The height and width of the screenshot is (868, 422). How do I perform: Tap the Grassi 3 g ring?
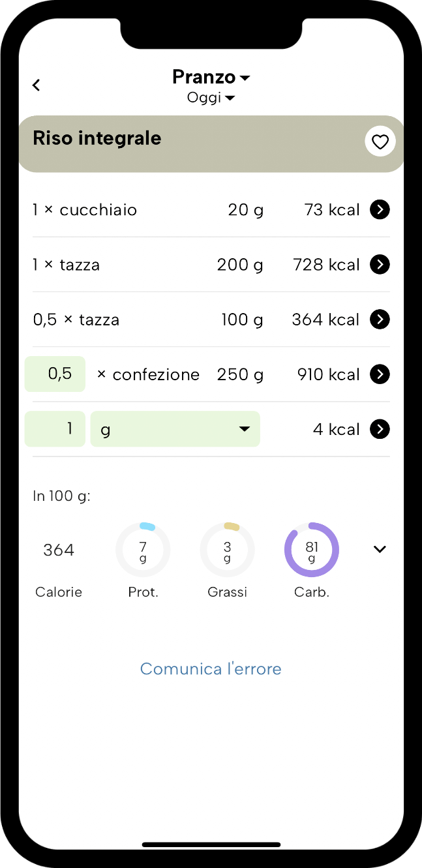(x=227, y=550)
